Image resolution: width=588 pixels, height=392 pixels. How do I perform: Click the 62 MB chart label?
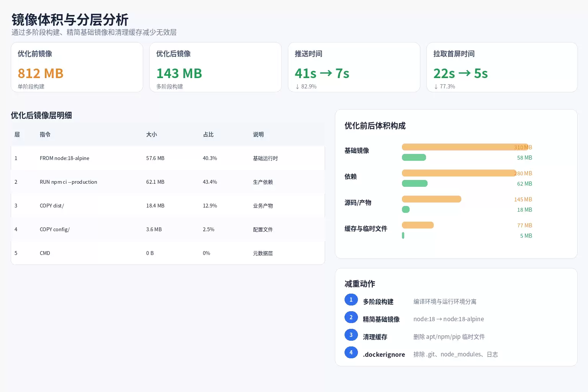point(524,184)
